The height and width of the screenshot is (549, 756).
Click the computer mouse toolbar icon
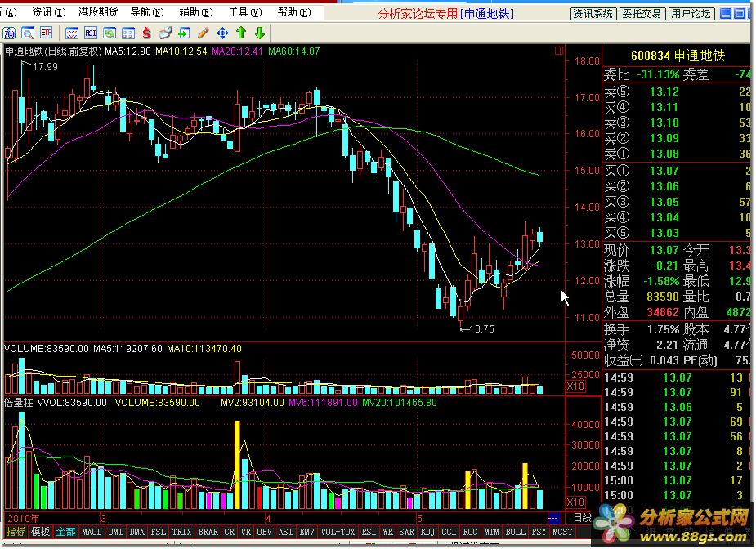[x=165, y=33]
